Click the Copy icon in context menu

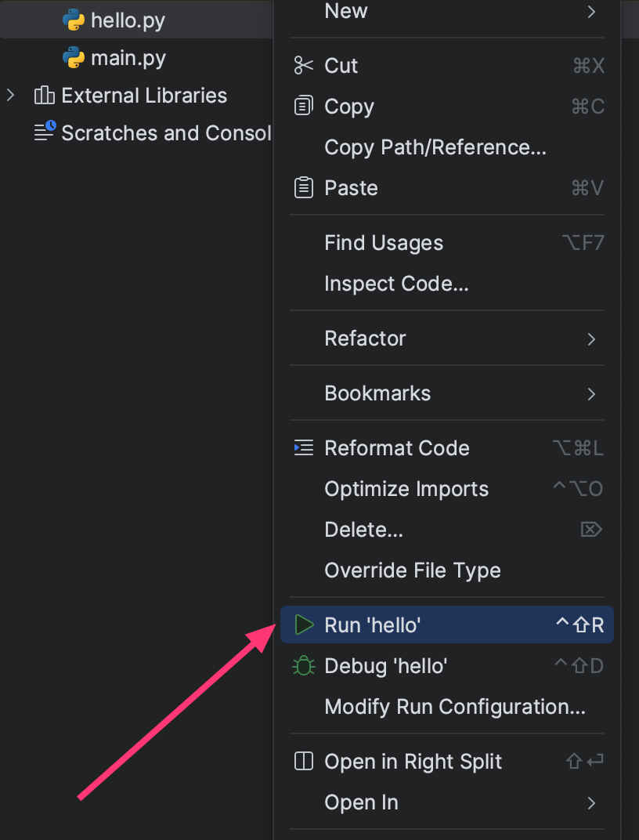303,107
